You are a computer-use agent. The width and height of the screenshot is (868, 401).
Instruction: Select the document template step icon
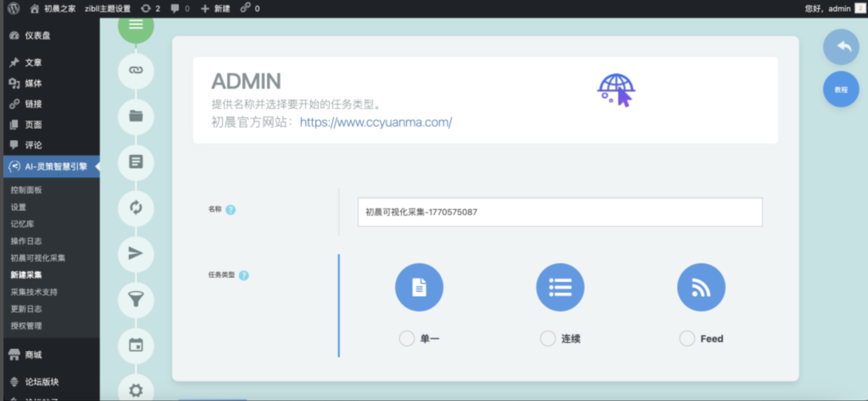click(x=136, y=162)
